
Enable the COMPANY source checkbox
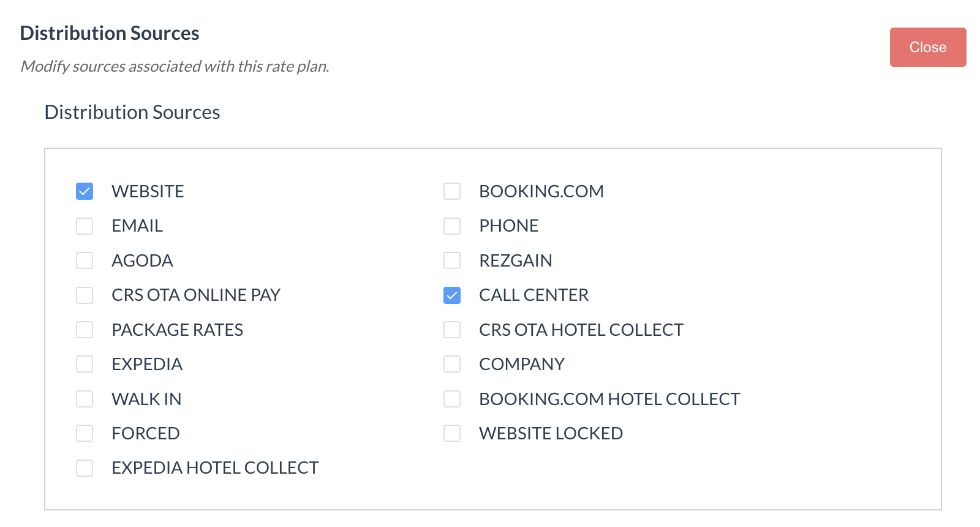coord(452,365)
